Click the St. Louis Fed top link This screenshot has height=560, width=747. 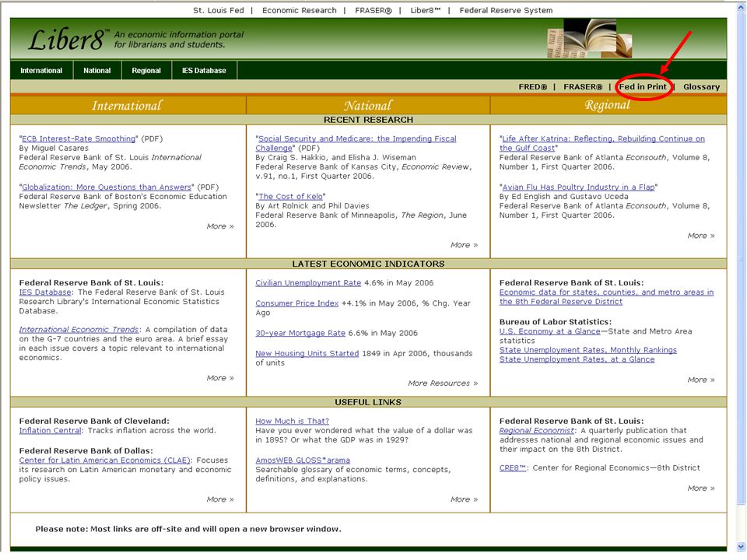coord(219,10)
